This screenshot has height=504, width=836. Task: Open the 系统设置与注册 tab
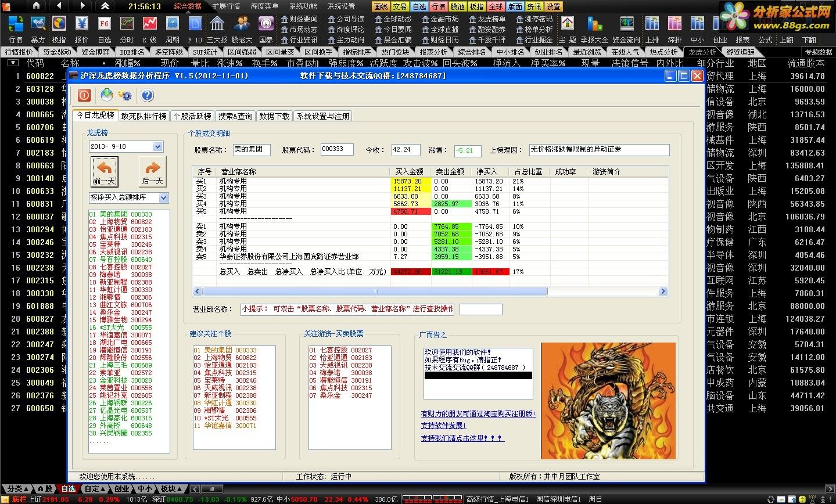pyautogui.click(x=323, y=116)
